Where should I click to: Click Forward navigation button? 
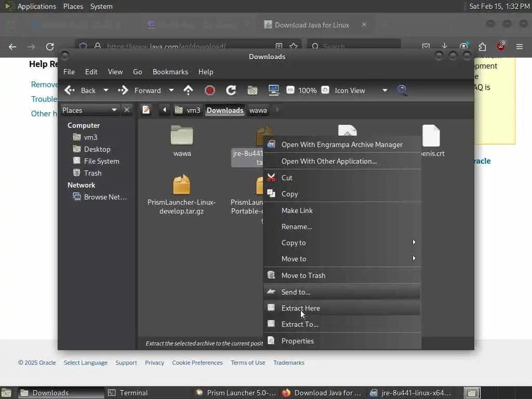tap(139, 90)
